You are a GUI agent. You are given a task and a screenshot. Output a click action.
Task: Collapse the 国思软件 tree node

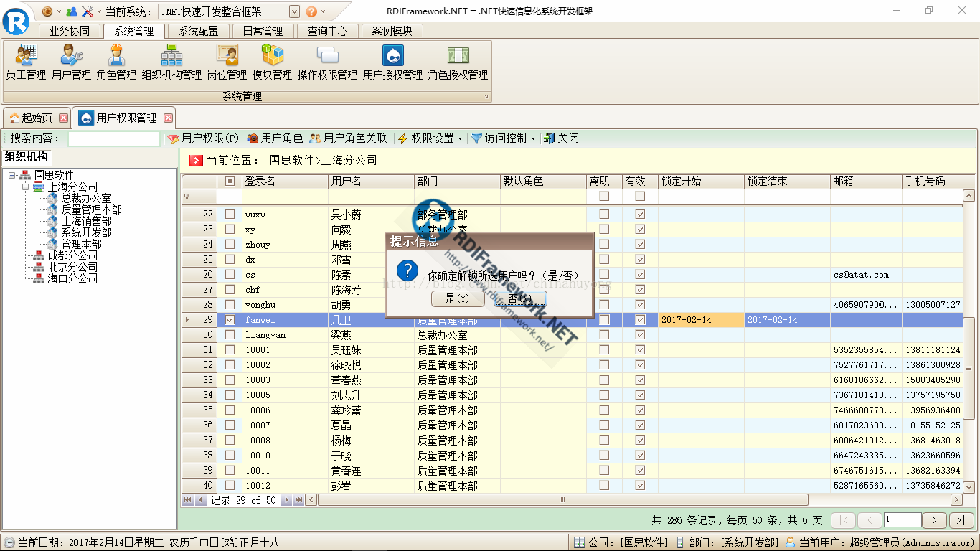coord(11,175)
